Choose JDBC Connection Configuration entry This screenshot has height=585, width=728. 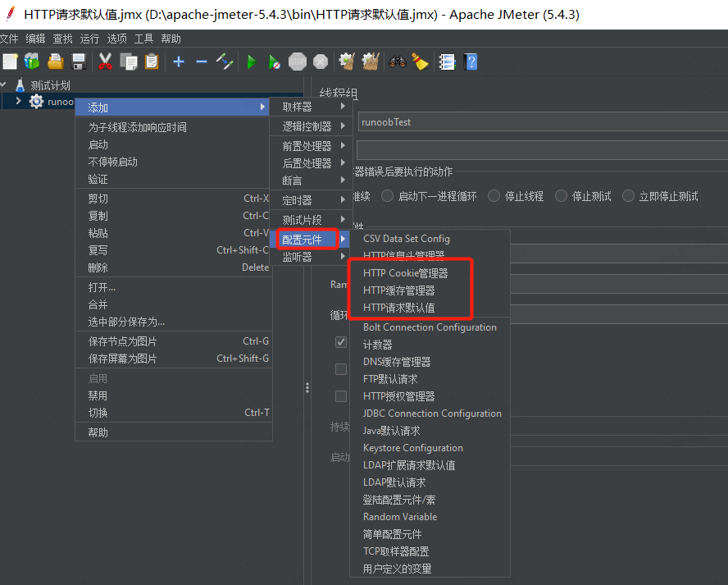[430, 414]
